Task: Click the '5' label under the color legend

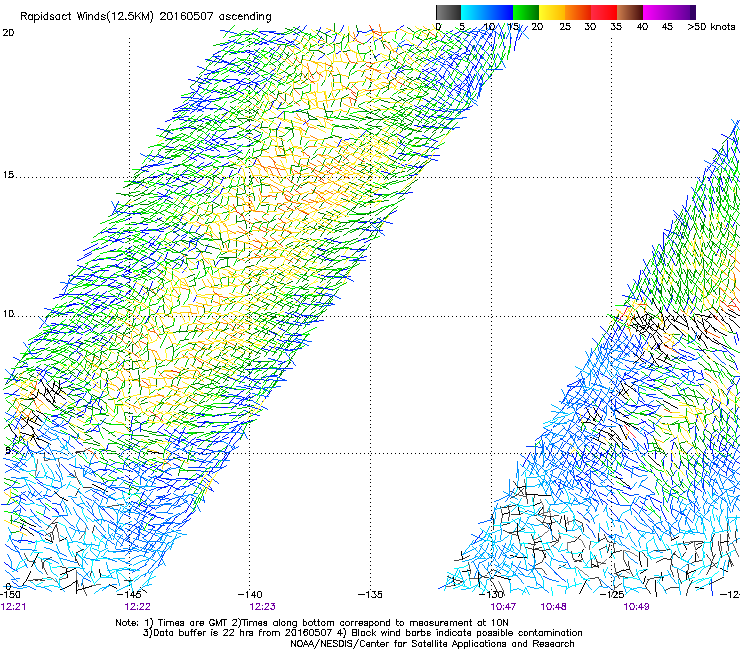Action: [x=462, y=27]
